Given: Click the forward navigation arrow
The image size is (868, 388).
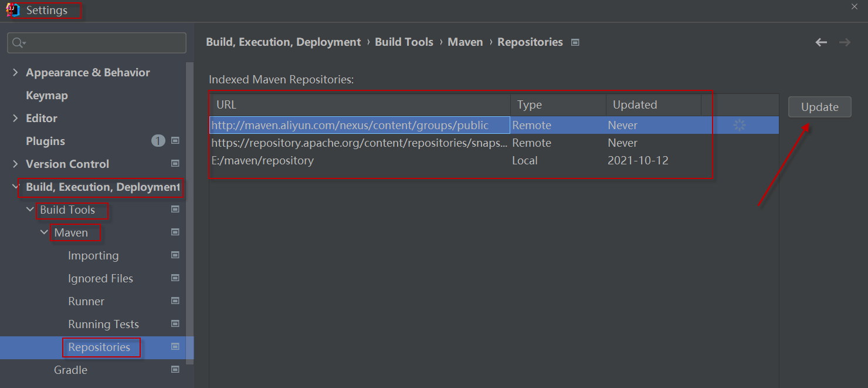Looking at the screenshot, I should tap(845, 42).
